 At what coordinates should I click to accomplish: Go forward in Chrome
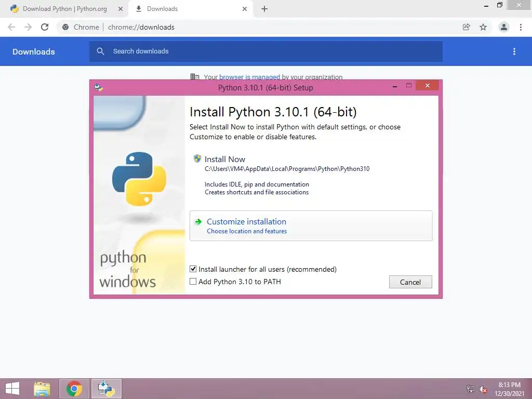coord(28,27)
